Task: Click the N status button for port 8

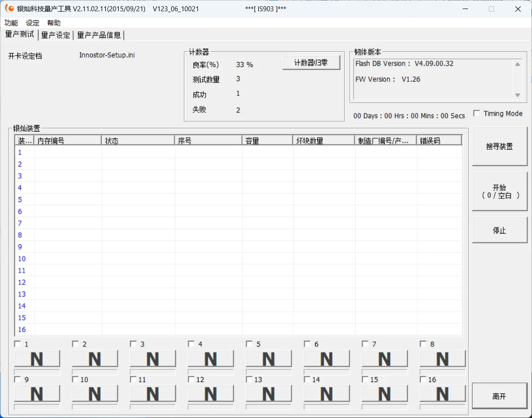Action: [443, 359]
